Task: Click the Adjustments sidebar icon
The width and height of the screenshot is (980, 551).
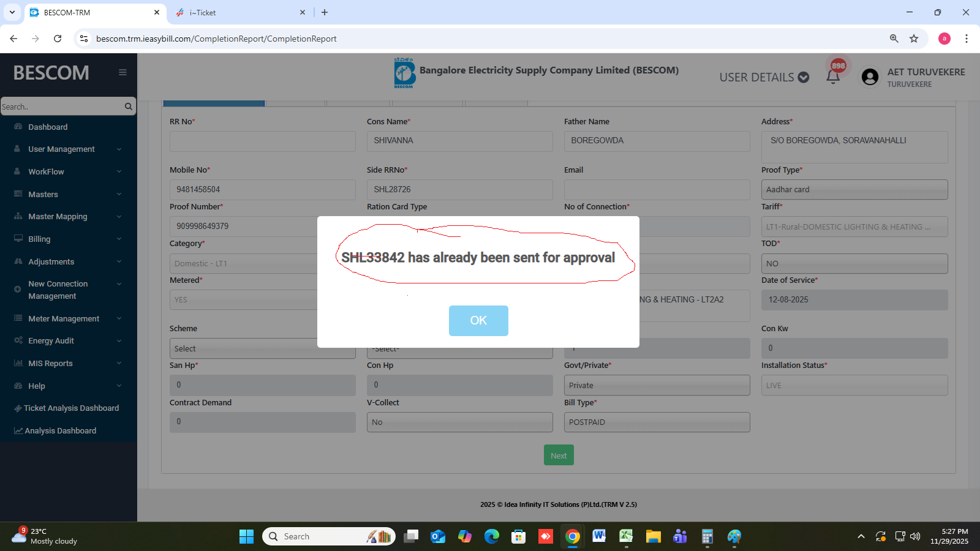Action: [x=18, y=261]
